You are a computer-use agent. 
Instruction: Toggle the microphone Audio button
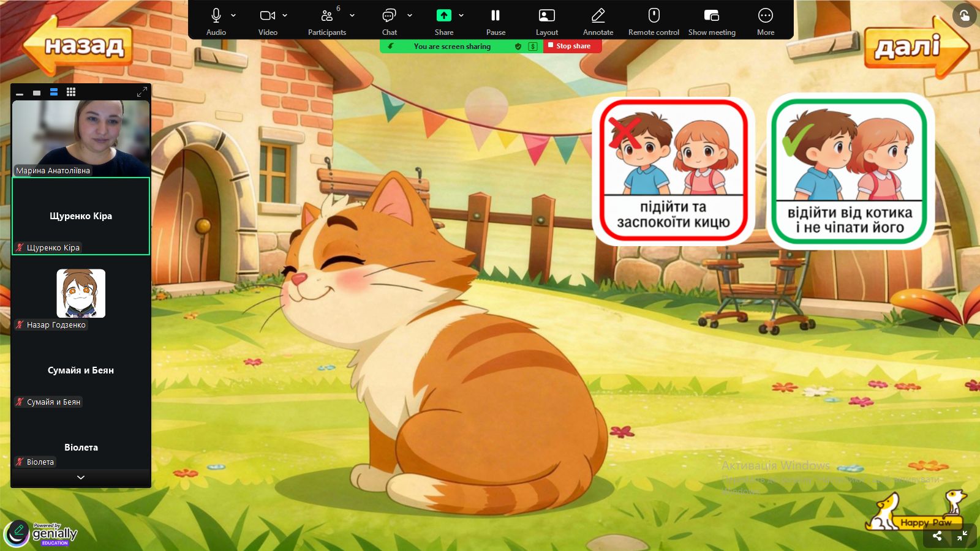coord(216,16)
